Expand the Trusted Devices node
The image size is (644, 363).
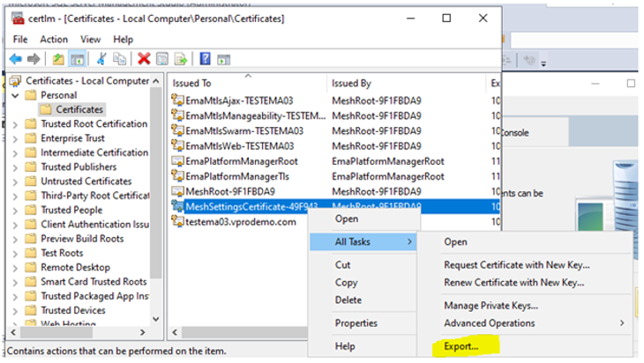pyautogui.click(x=15, y=311)
